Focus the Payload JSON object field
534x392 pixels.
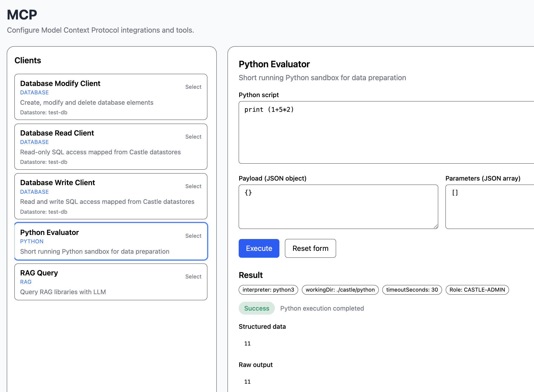click(x=338, y=207)
